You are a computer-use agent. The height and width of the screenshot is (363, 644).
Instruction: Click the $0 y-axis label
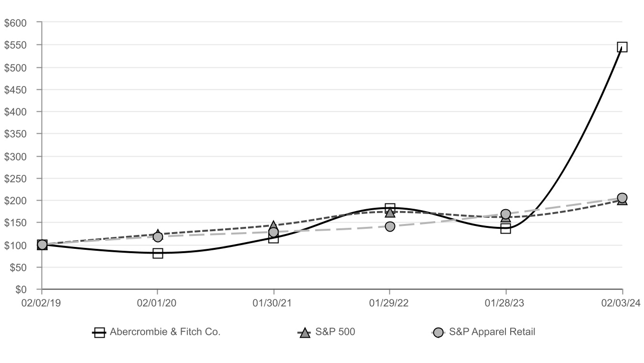(x=21, y=289)
